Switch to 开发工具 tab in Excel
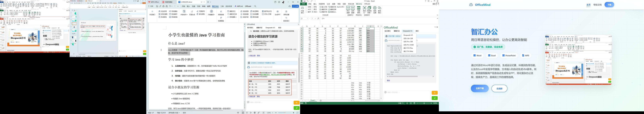Image resolution: width=644 pixels, height=114 pixels. pos(351,4)
